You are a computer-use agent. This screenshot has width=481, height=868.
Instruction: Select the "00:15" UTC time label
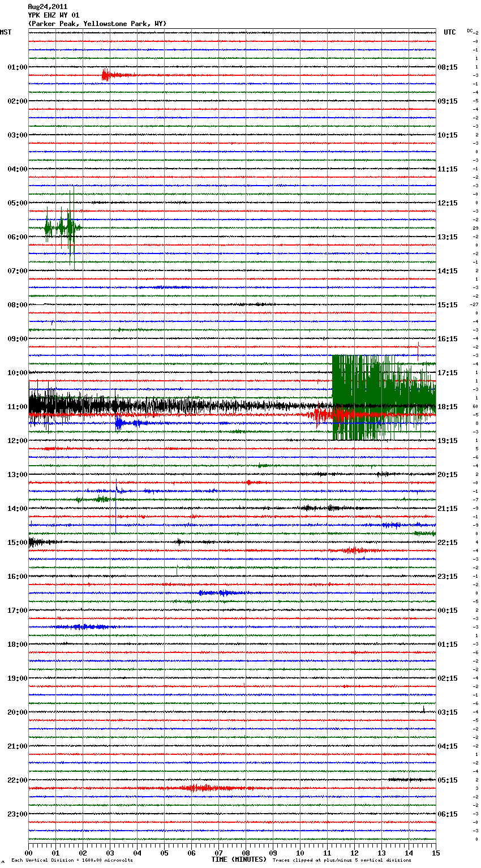coord(448,611)
